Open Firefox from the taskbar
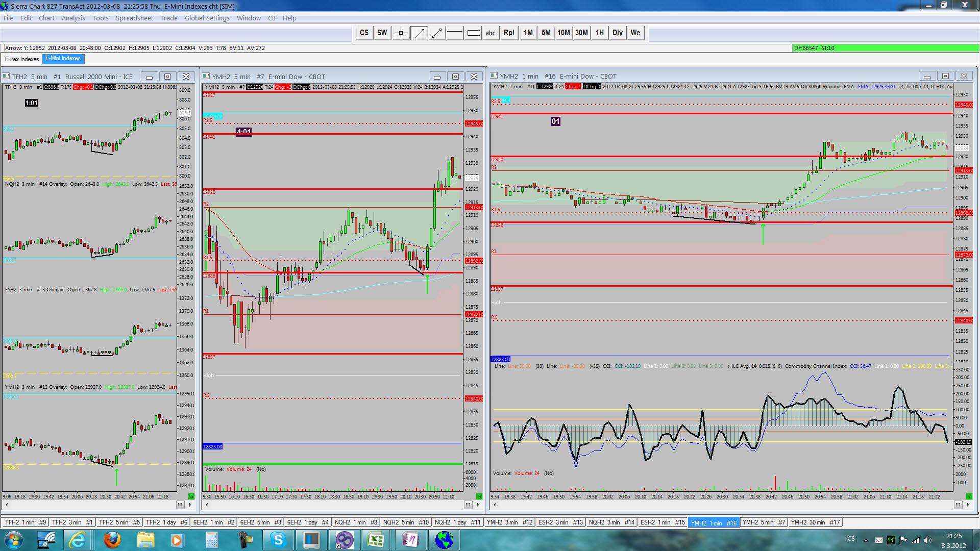The width and height of the screenshot is (980, 551). pos(112,540)
